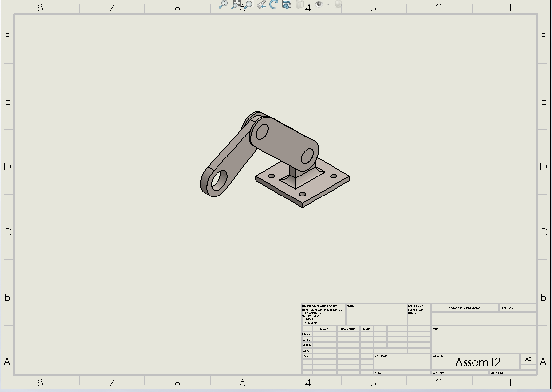Toggle the Hide/Show Items eye icon
The height and width of the screenshot is (392, 552).
click(319, 4)
